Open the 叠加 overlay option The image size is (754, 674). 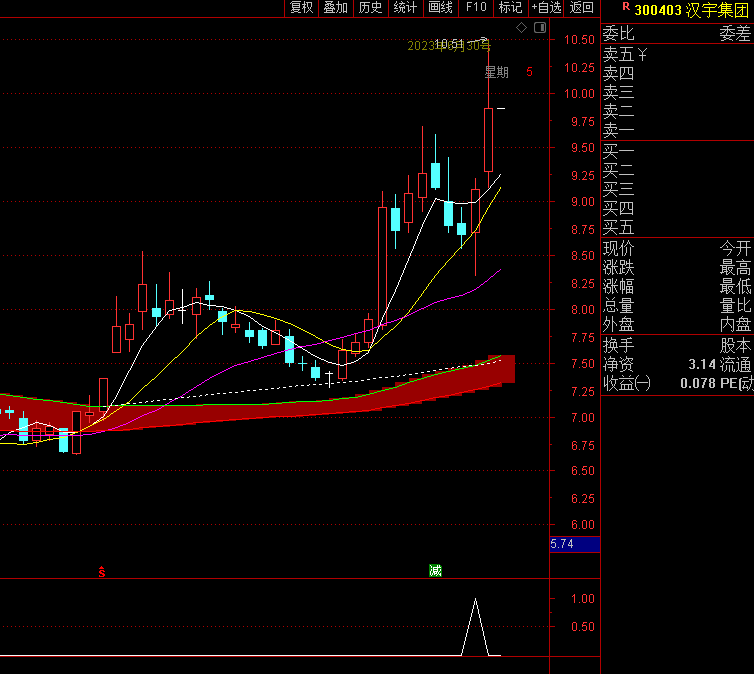click(336, 8)
